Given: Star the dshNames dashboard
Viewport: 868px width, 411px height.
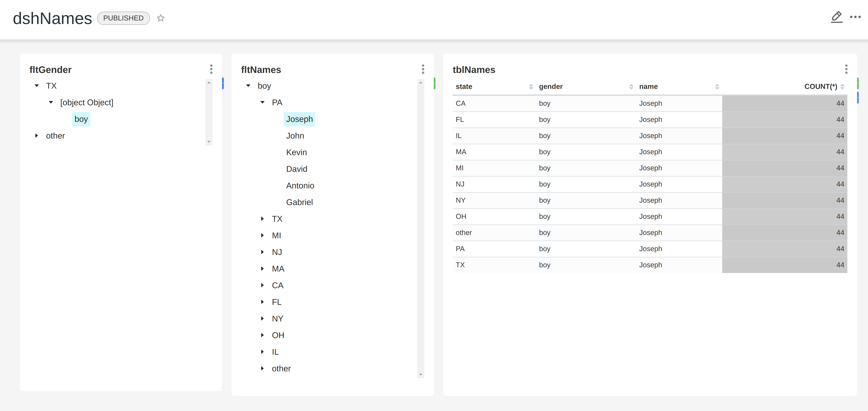Looking at the screenshot, I should tap(160, 18).
